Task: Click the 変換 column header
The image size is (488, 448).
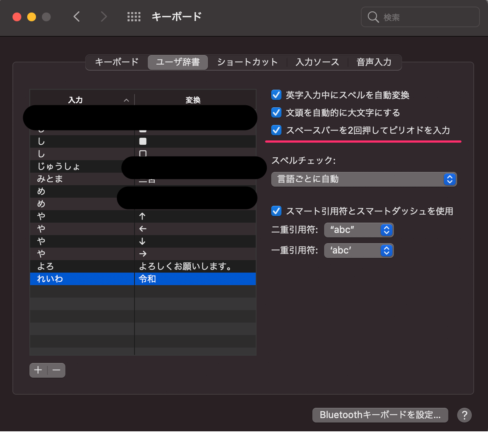Action: coord(195,100)
